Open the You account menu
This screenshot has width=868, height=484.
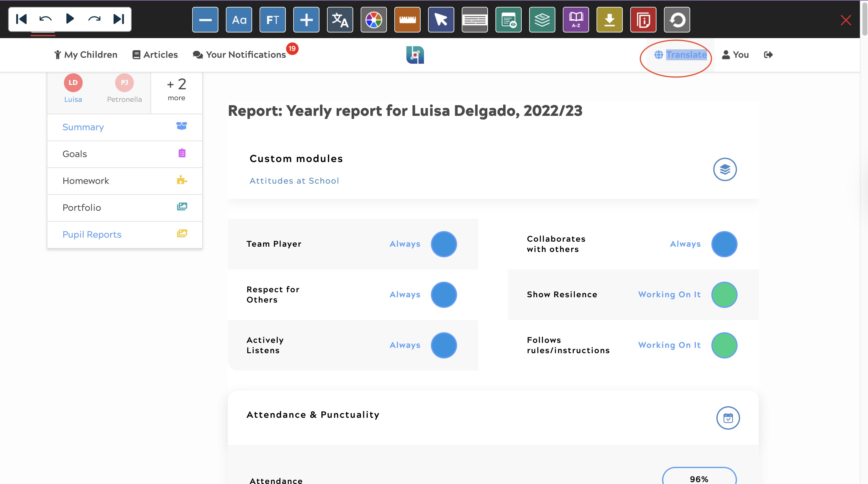[x=735, y=55]
